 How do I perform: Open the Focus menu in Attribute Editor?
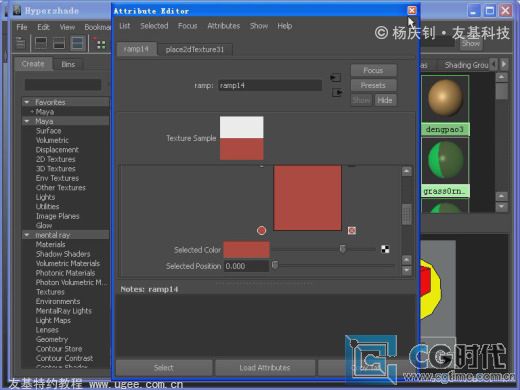187,26
